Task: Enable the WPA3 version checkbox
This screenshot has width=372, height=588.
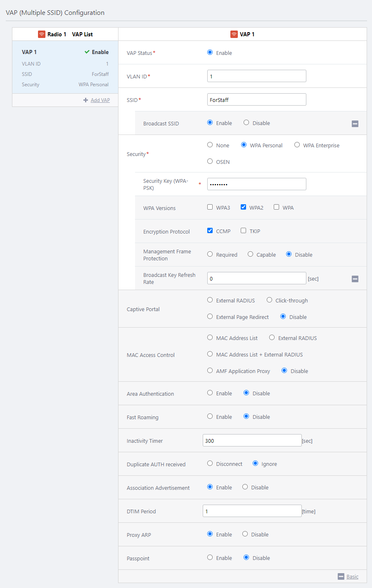Action: [210, 207]
